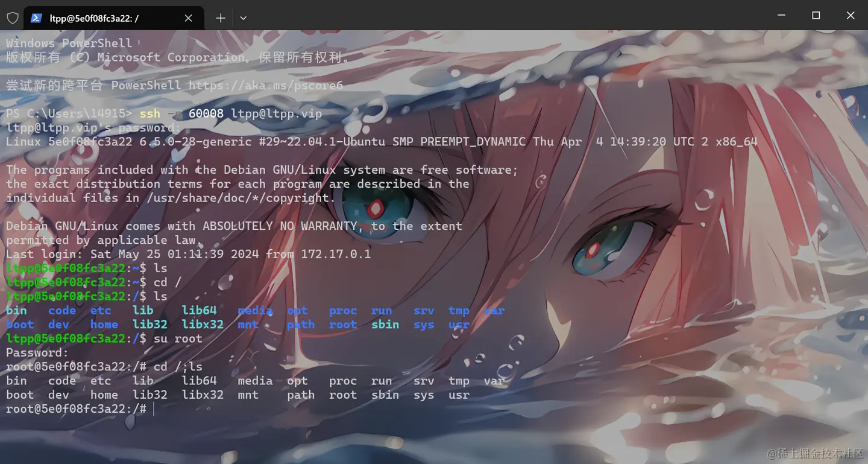Screen dimensions: 868x464
Task: Click the path '/usr/share/doc/*/copyright'
Action: pos(237,198)
